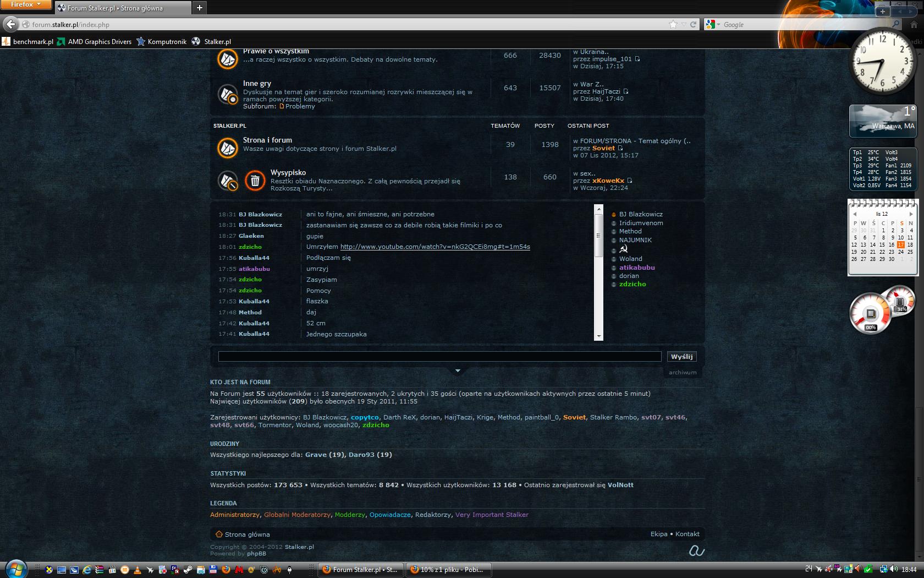This screenshot has width=924, height=578.
Task: Click the analog clock gadget
Action: coord(883,62)
